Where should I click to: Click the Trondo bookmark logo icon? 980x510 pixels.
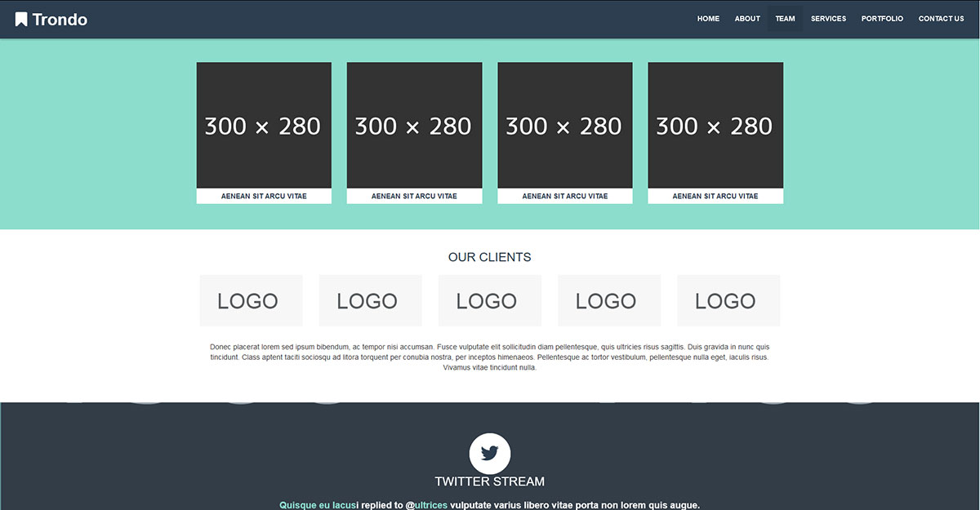(21, 19)
